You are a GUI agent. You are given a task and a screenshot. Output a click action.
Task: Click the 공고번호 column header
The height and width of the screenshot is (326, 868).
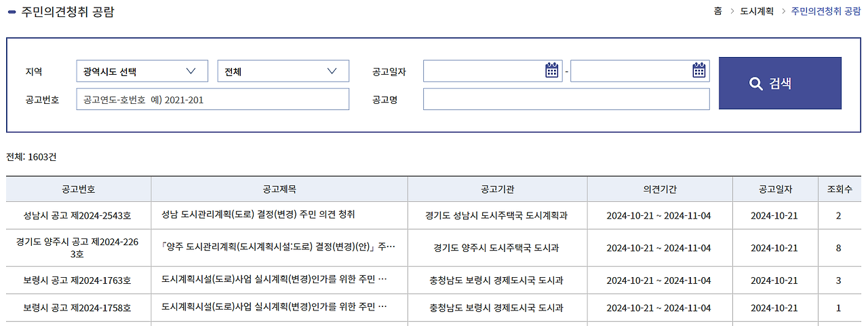coord(79,189)
